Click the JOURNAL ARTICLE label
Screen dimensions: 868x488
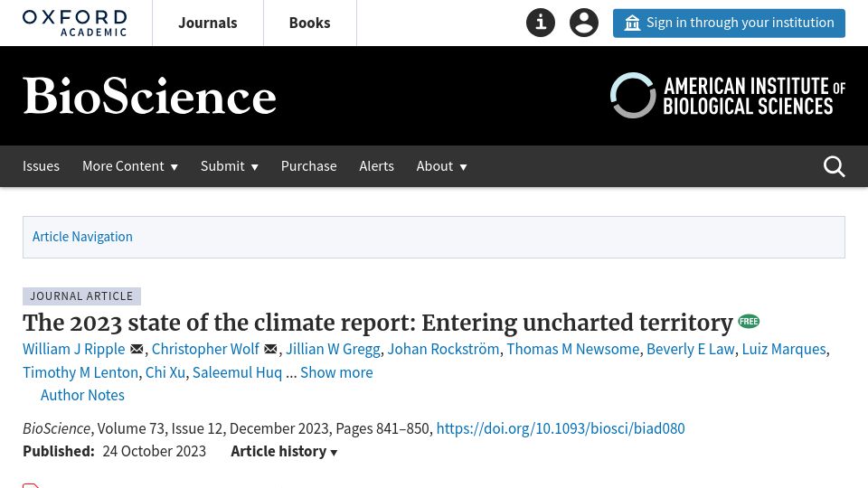81,296
